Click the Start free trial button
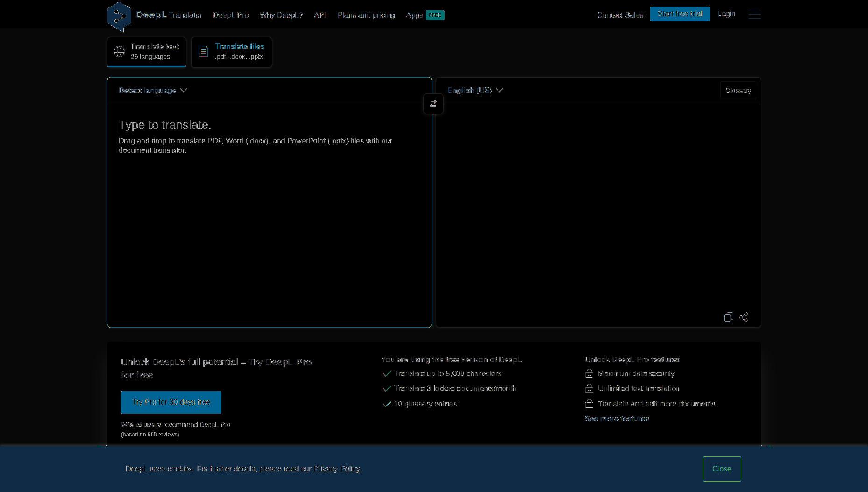Image resolution: width=868 pixels, height=492 pixels. click(x=680, y=14)
